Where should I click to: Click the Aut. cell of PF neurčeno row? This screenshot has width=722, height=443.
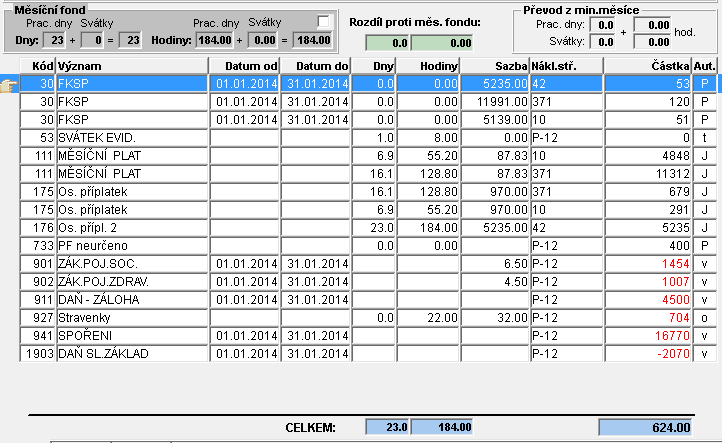pyautogui.click(x=705, y=245)
